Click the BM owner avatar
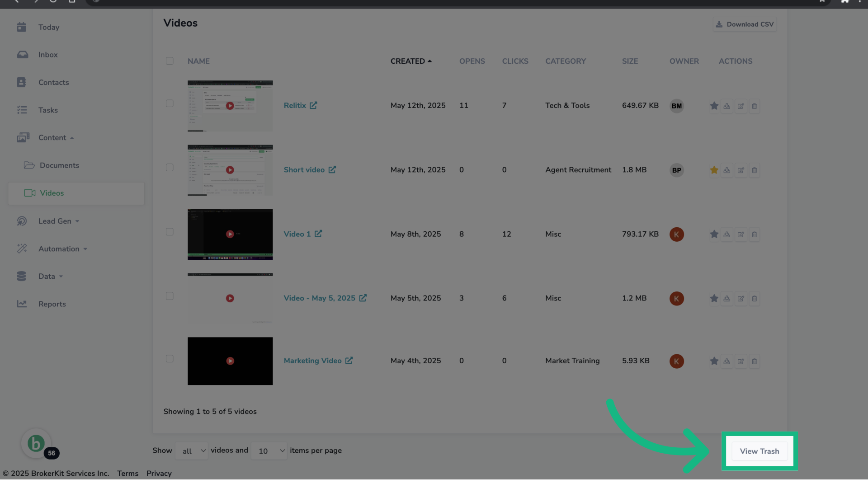The height and width of the screenshot is (488, 868). (676, 106)
